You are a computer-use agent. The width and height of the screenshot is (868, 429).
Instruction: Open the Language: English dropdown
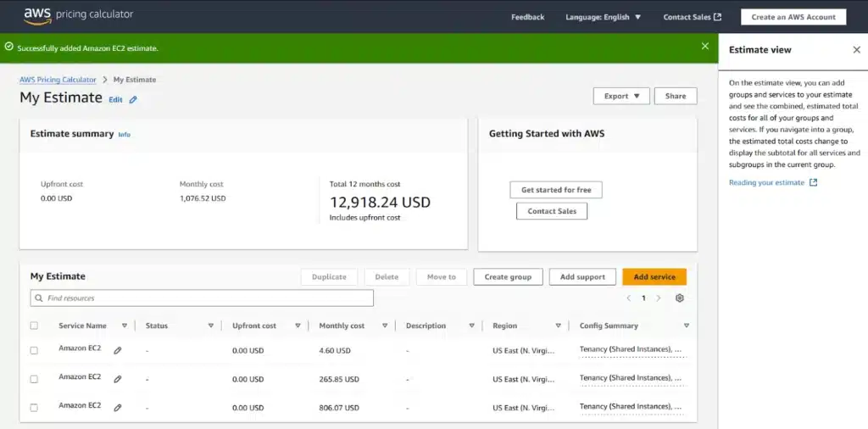pos(603,17)
